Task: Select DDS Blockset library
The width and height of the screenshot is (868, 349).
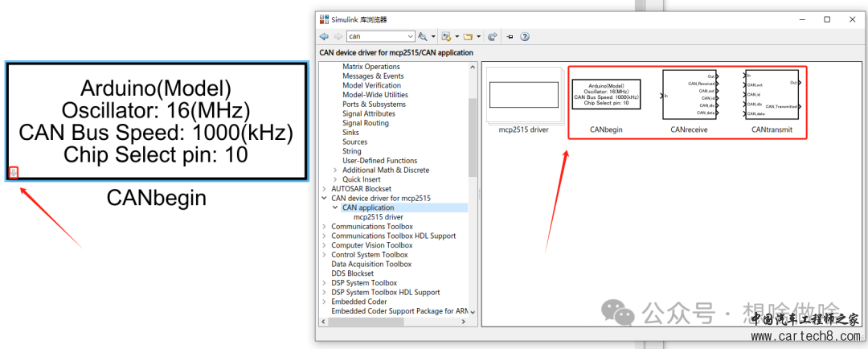Action: pyautogui.click(x=352, y=273)
